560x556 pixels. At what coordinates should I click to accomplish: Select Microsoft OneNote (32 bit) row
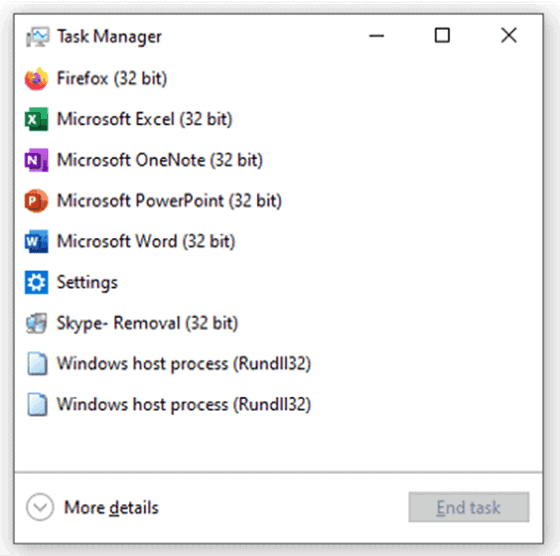point(279,160)
